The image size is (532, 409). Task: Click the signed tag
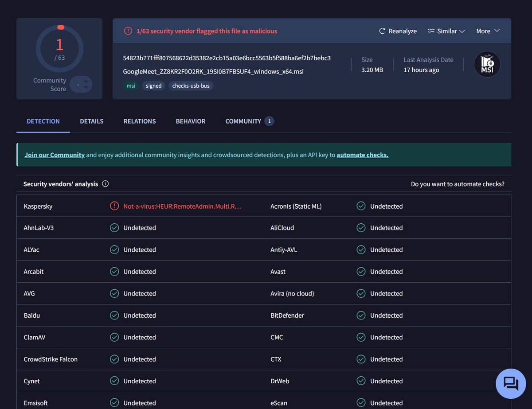click(153, 86)
